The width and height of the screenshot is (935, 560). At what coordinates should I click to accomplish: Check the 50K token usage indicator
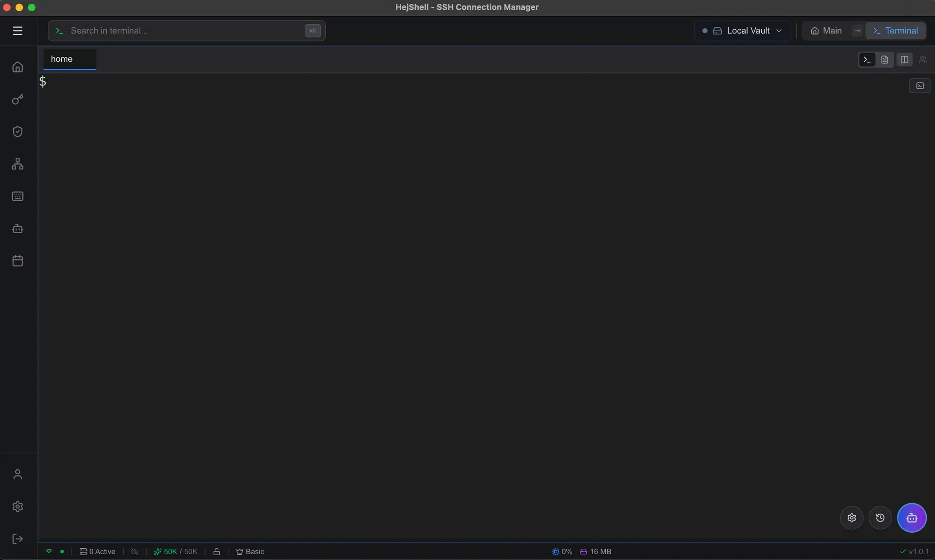point(175,551)
